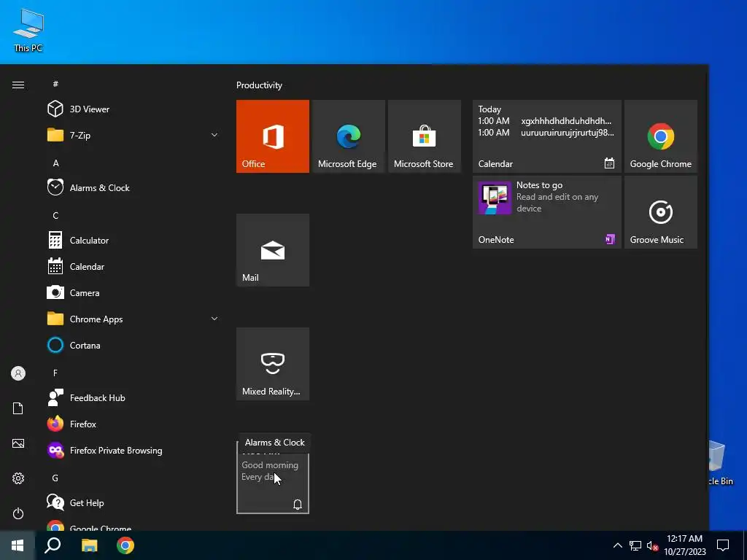Select the This PC desktop icon
The image size is (747, 560).
click(28, 31)
